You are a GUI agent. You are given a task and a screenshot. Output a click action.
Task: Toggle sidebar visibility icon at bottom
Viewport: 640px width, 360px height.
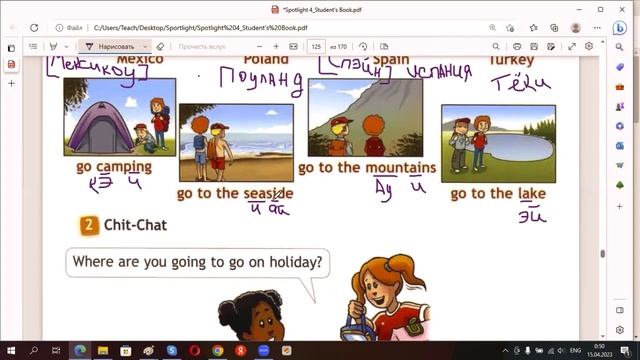[620, 310]
